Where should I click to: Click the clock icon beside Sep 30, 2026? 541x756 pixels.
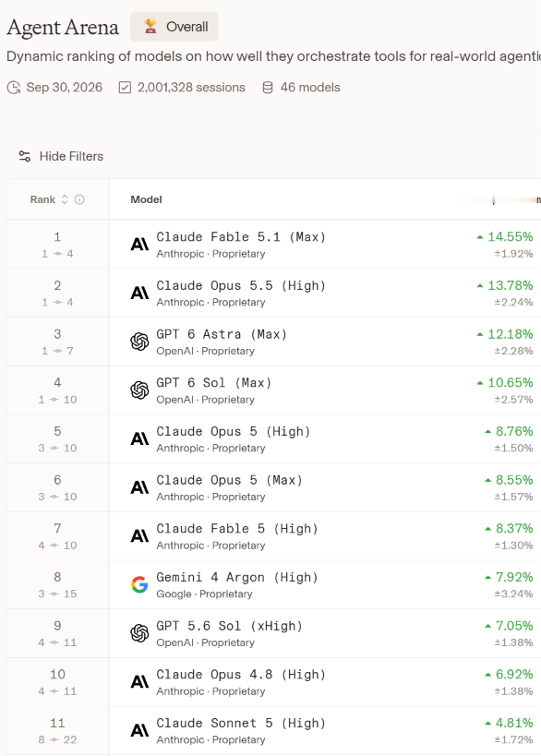(14, 88)
